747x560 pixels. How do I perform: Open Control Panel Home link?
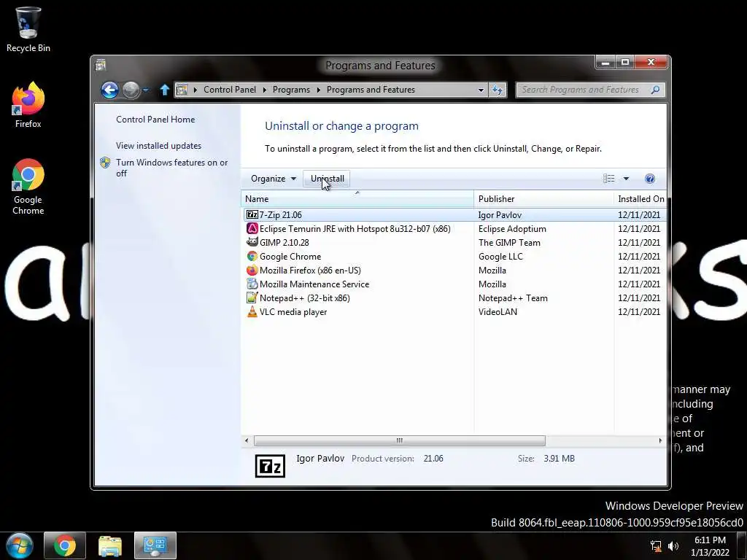tap(155, 120)
